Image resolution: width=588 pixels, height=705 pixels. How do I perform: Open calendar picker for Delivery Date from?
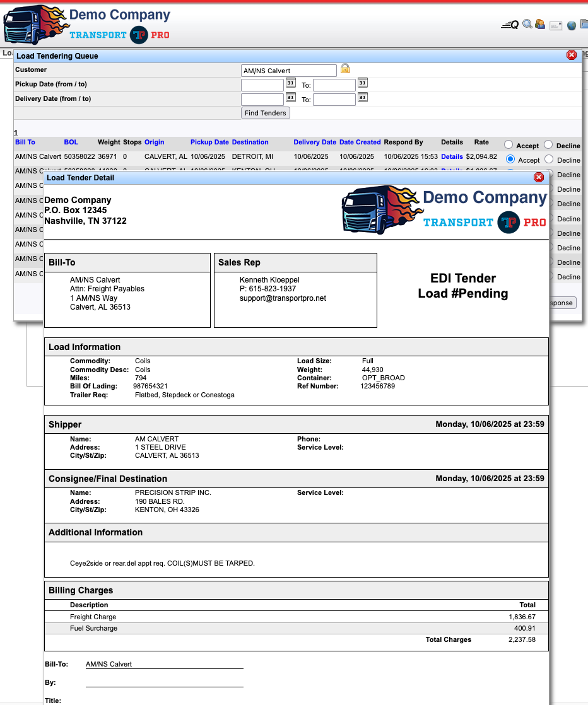click(x=291, y=97)
